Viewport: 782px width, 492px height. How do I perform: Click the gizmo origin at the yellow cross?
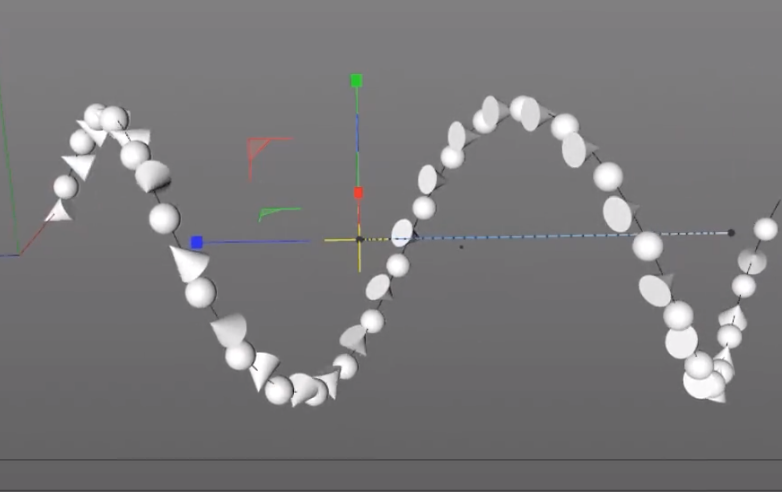(x=360, y=240)
